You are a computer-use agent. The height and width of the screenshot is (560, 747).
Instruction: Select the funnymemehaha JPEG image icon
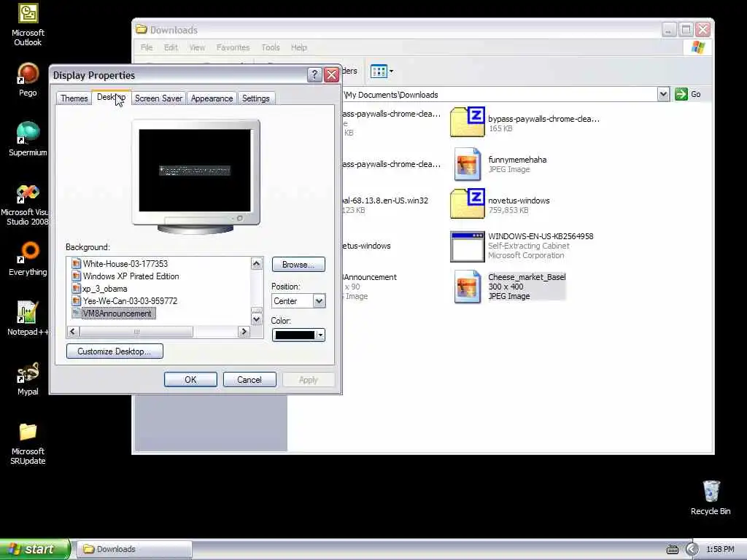[x=468, y=164]
